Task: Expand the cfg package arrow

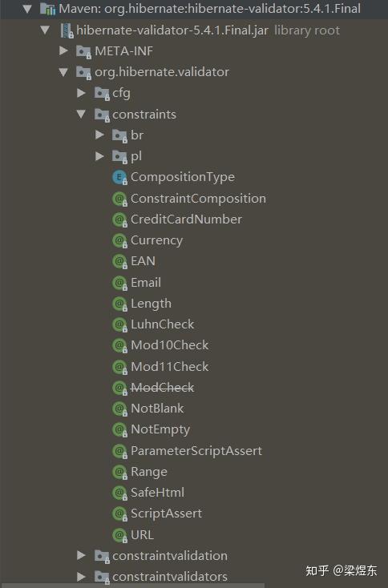Action: tap(81, 93)
